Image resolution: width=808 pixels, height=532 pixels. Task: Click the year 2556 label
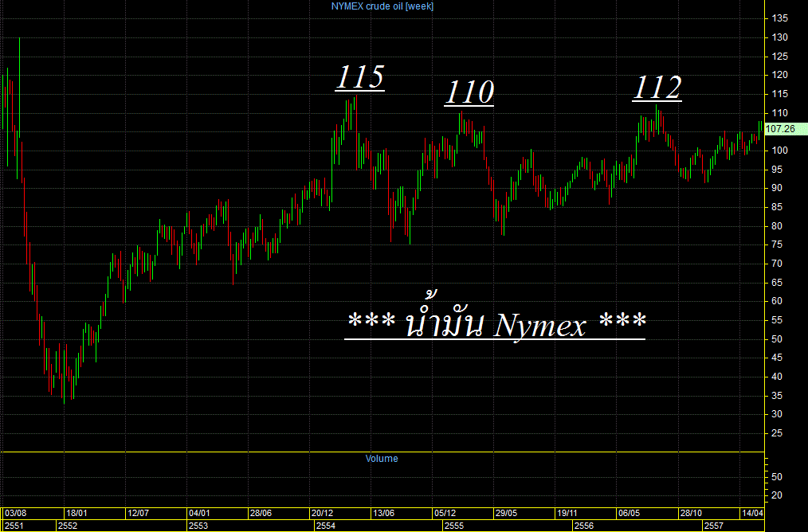(x=584, y=526)
